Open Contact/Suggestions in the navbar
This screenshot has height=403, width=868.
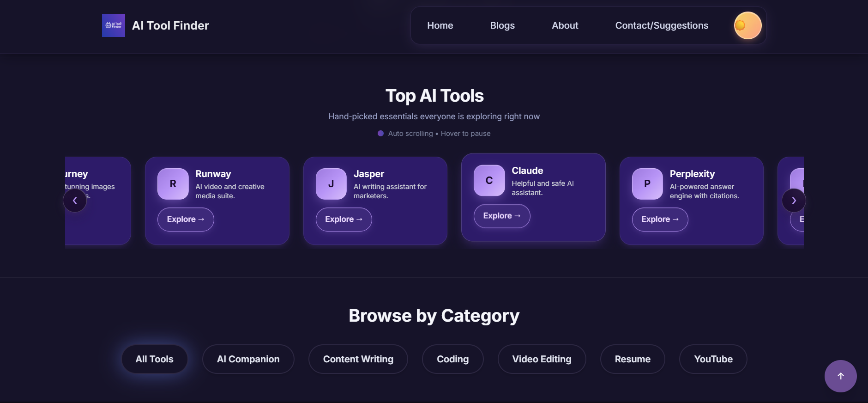click(662, 25)
